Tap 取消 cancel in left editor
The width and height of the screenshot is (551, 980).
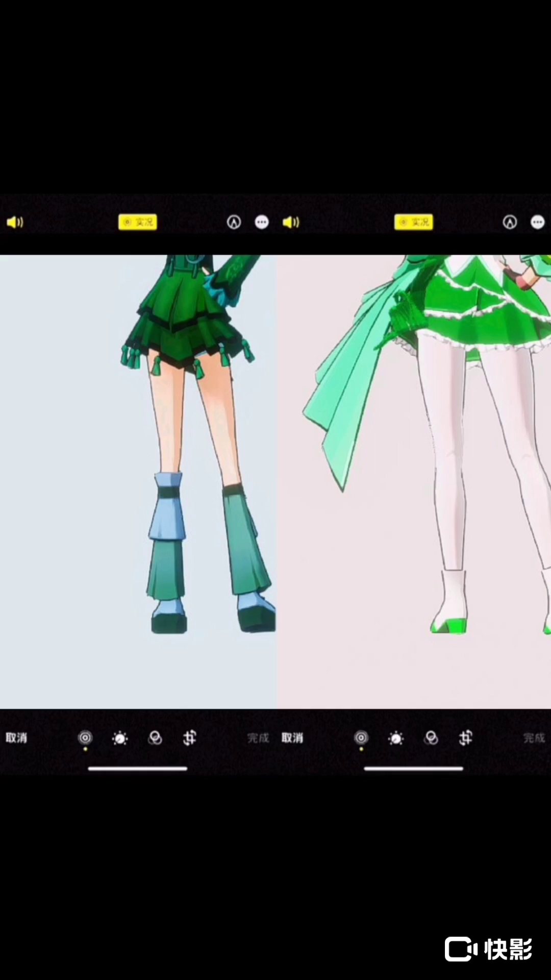point(16,738)
